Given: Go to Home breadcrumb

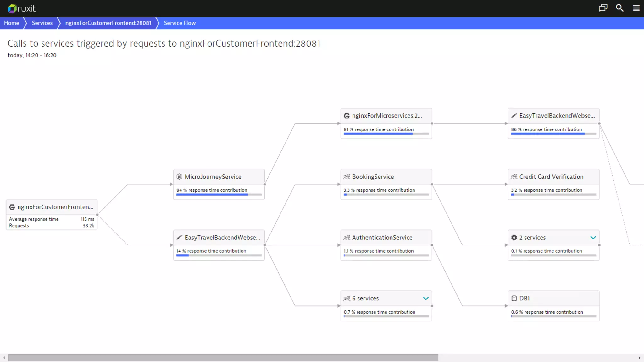Looking at the screenshot, I should coord(12,23).
